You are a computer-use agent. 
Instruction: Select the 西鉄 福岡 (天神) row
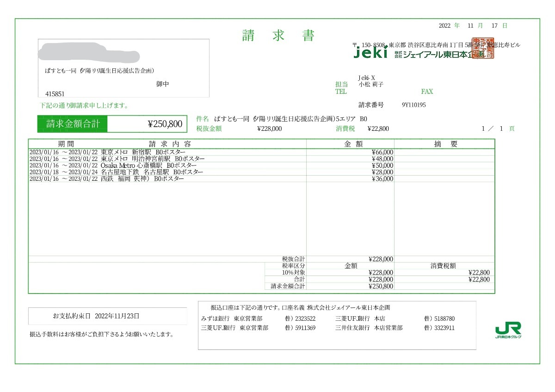pyautogui.click(x=261, y=178)
